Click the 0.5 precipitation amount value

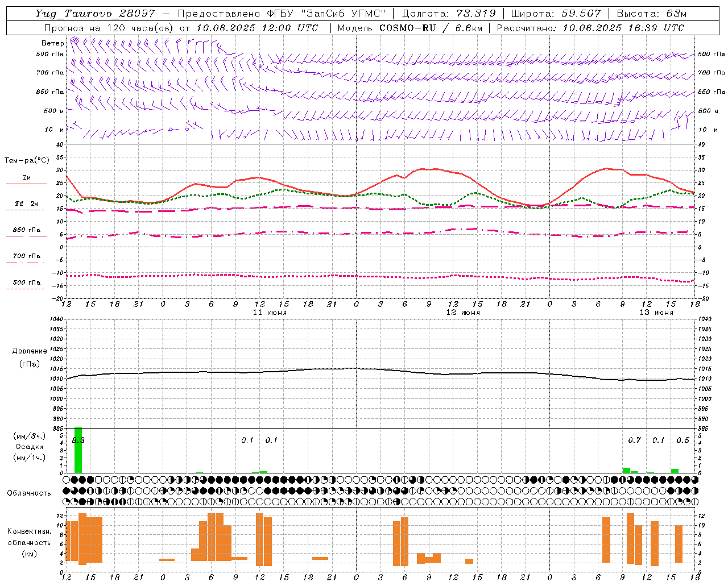point(682,440)
